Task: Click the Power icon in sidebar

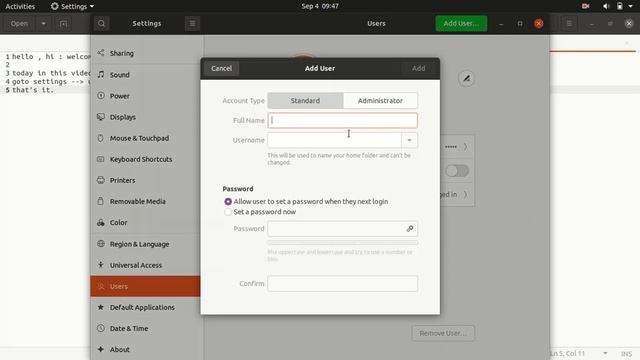Action: [x=101, y=96]
